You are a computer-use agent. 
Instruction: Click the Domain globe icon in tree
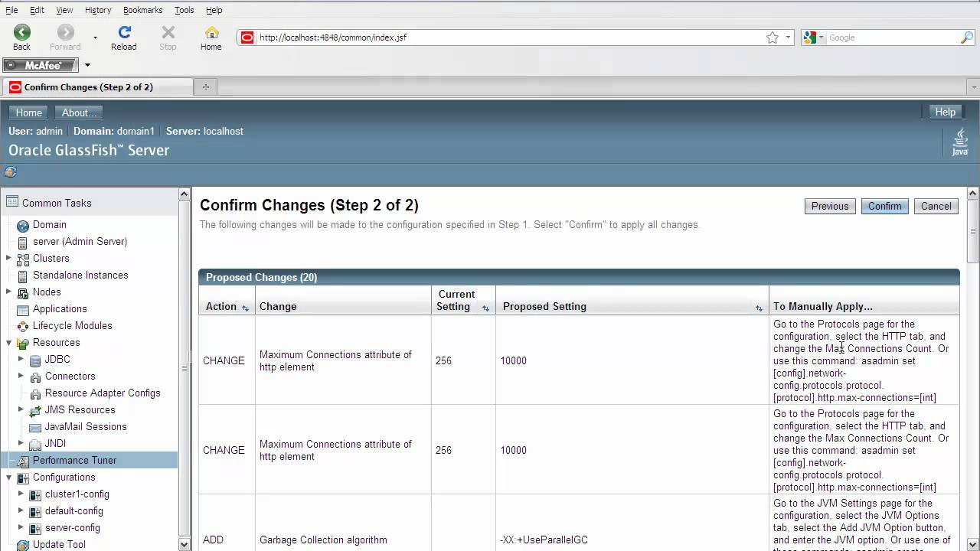point(23,225)
